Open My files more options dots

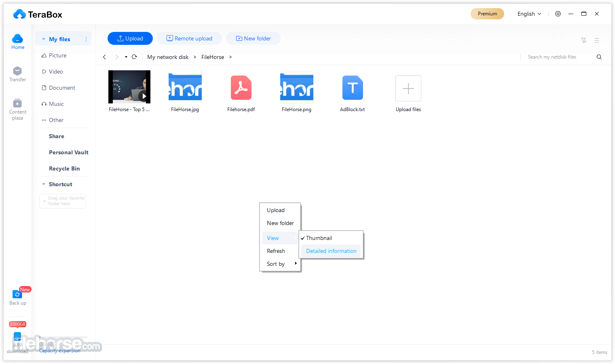pos(86,39)
